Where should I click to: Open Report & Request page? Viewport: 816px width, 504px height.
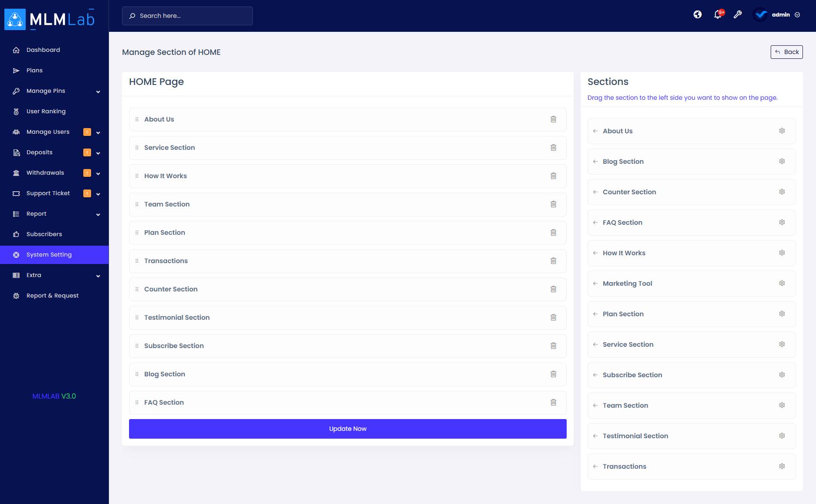point(52,295)
